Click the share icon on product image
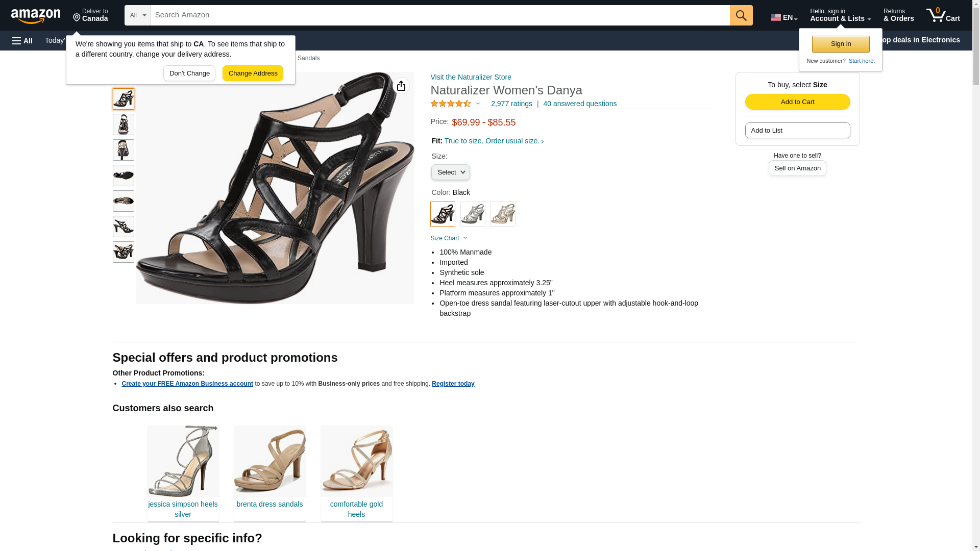This screenshot has height=551, width=980. click(401, 86)
